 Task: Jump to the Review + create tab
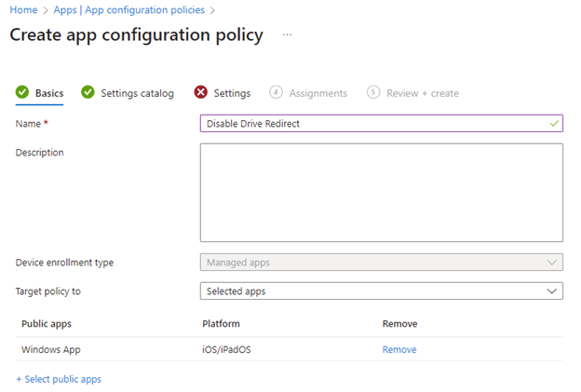click(x=424, y=93)
